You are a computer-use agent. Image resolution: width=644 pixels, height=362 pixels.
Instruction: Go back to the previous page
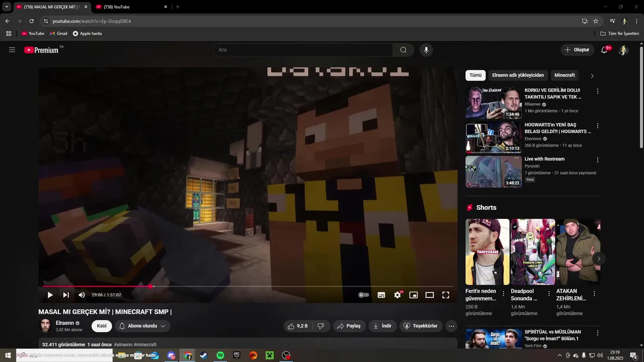[x=7, y=21]
